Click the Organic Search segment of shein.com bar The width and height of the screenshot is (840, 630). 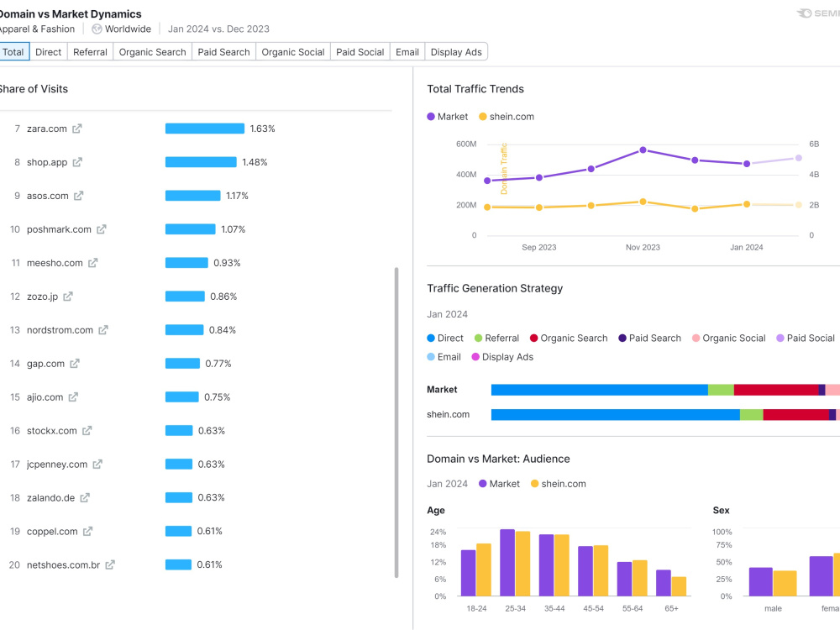pyautogui.click(x=795, y=415)
